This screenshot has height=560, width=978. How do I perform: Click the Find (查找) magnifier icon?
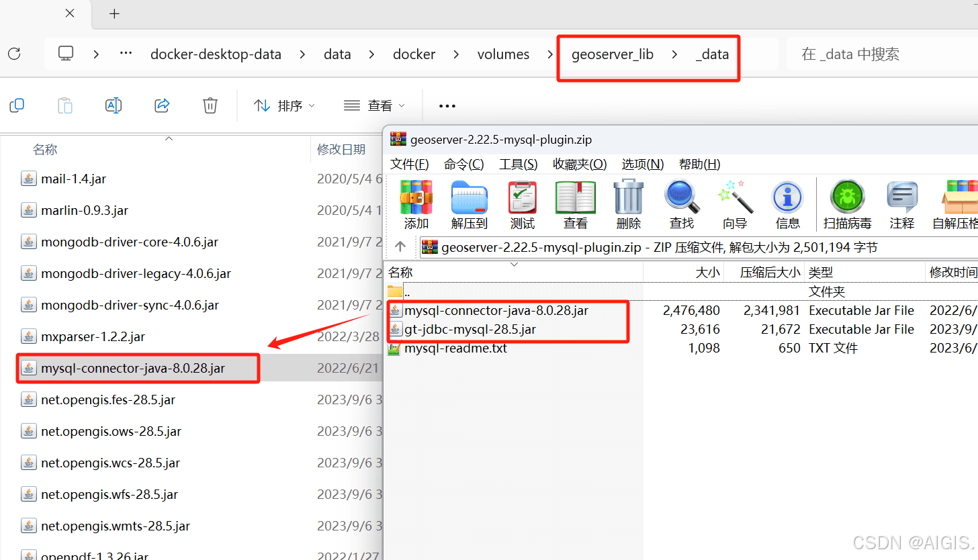pyautogui.click(x=682, y=197)
